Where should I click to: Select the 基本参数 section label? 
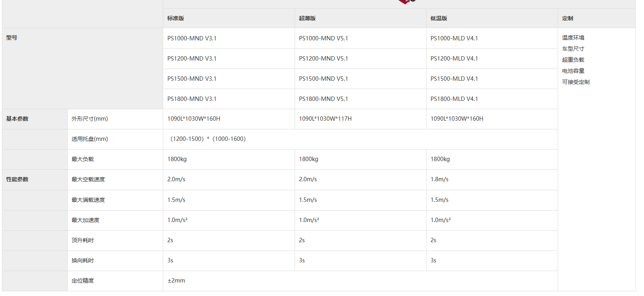(17, 119)
